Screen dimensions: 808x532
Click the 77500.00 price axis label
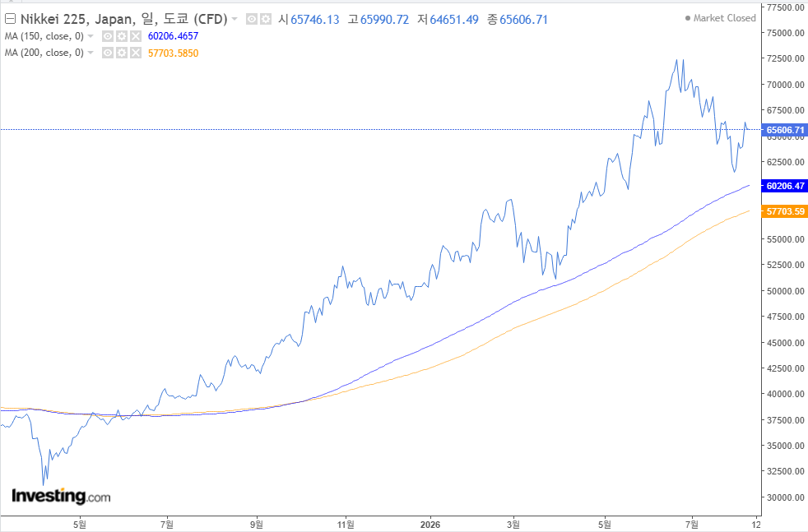tap(785, 7)
